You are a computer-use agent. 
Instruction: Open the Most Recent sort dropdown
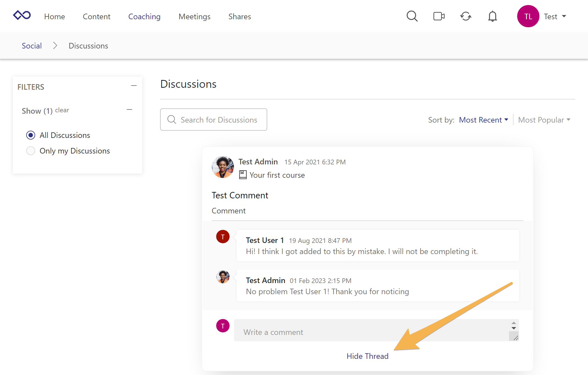click(x=483, y=120)
